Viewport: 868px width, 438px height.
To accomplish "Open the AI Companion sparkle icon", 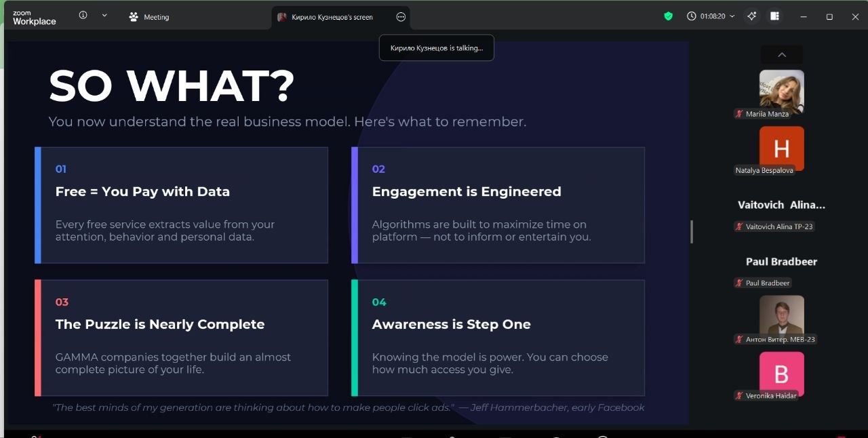I will click(751, 16).
